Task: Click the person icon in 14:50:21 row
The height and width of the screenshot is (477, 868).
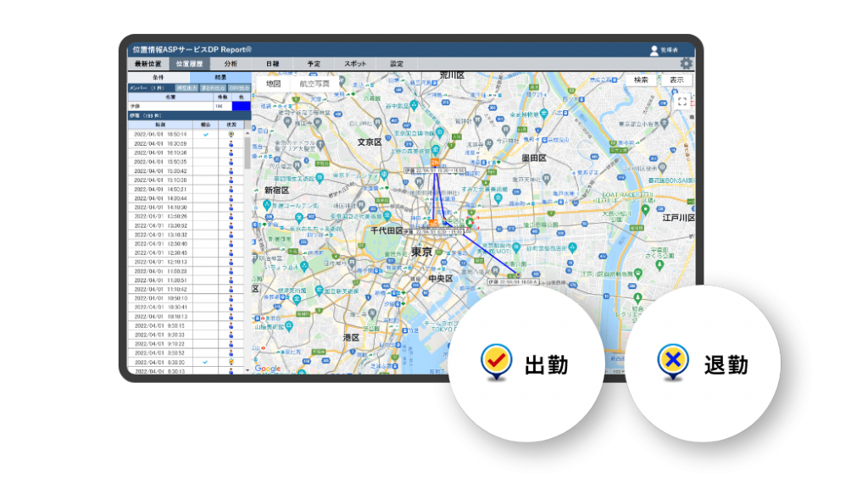Action: [x=231, y=189]
